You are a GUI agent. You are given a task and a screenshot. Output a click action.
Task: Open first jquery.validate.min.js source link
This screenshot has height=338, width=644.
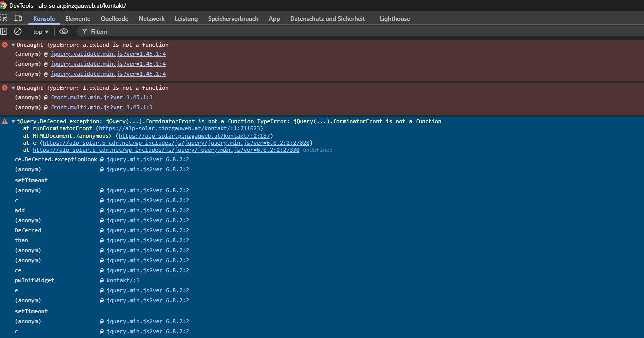coord(108,54)
